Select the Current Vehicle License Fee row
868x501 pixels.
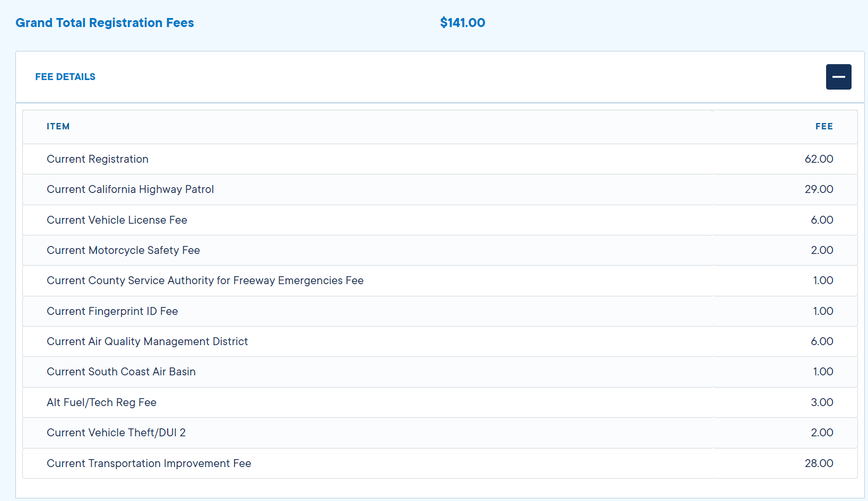pyautogui.click(x=117, y=220)
